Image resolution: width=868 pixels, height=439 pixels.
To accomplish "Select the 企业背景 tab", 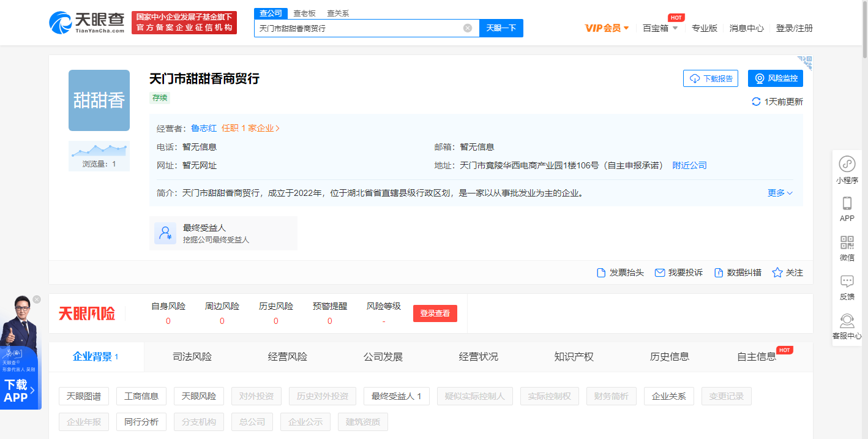I will point(96,356).
